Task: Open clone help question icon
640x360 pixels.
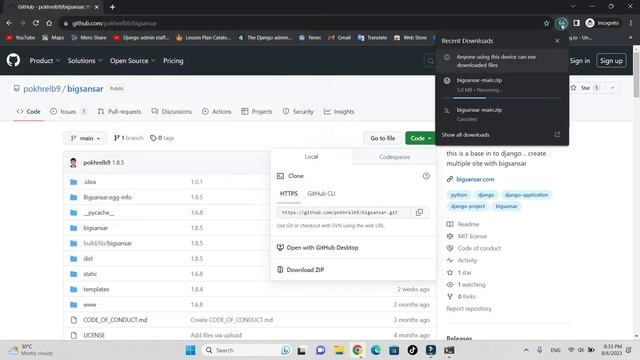Action: tap(426, 176)
